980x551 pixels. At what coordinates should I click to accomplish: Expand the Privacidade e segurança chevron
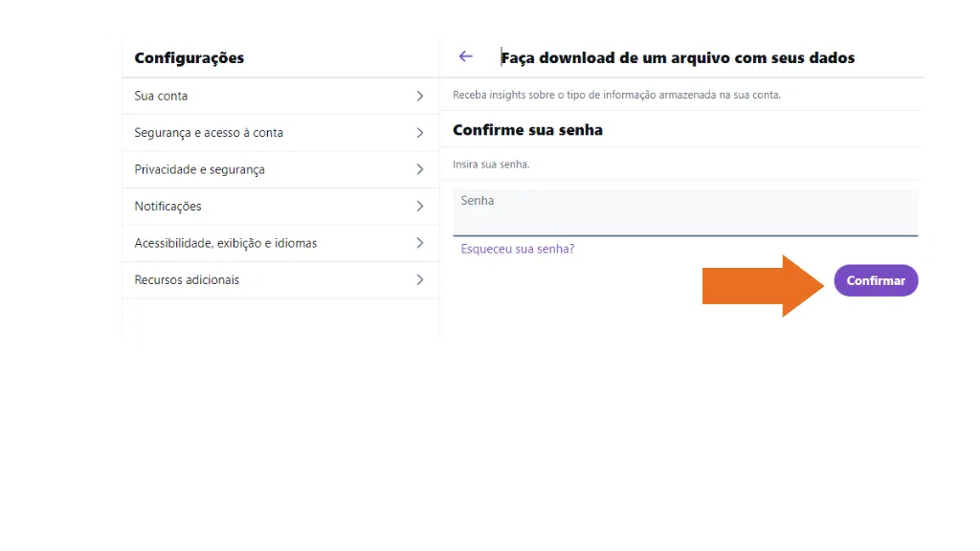[421, 169]
